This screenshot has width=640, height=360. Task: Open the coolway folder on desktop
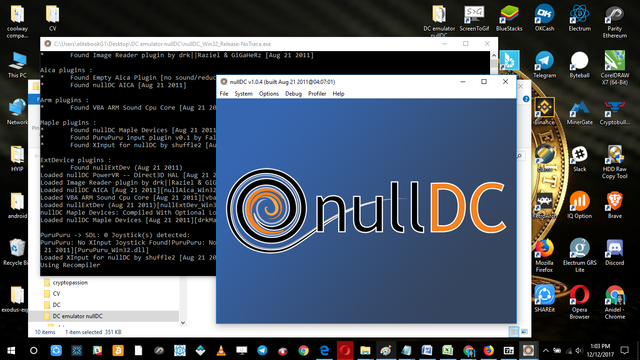tap(17, 22)
